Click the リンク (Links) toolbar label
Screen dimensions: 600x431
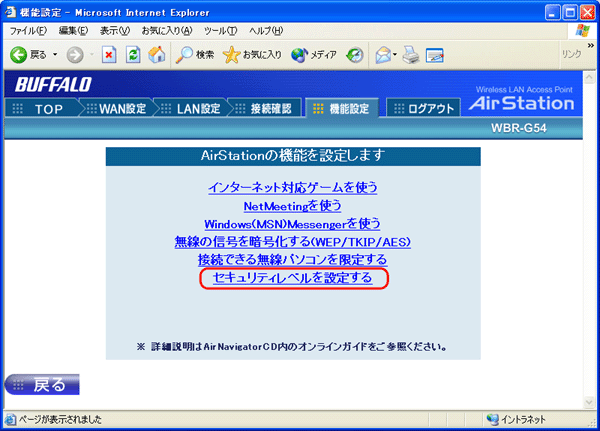(x=572, y=54)
